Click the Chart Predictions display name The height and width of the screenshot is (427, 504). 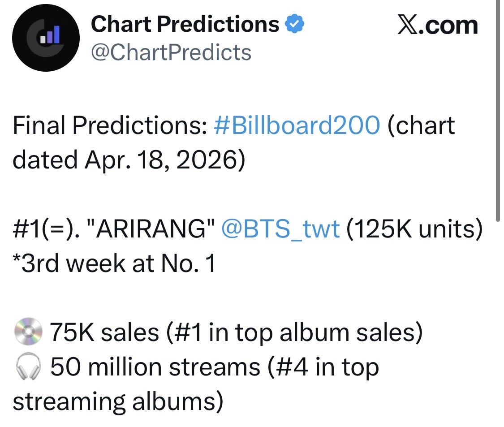(x=185, y=24)
